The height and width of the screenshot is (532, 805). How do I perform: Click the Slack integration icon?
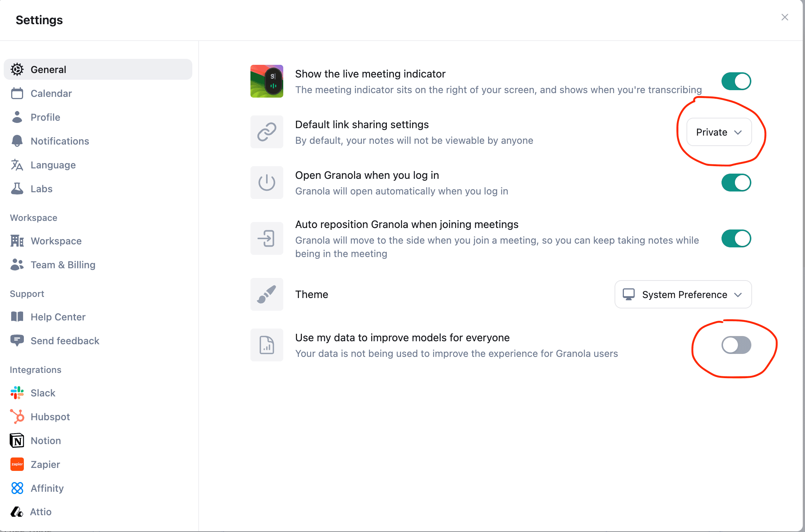coord(17,393)
